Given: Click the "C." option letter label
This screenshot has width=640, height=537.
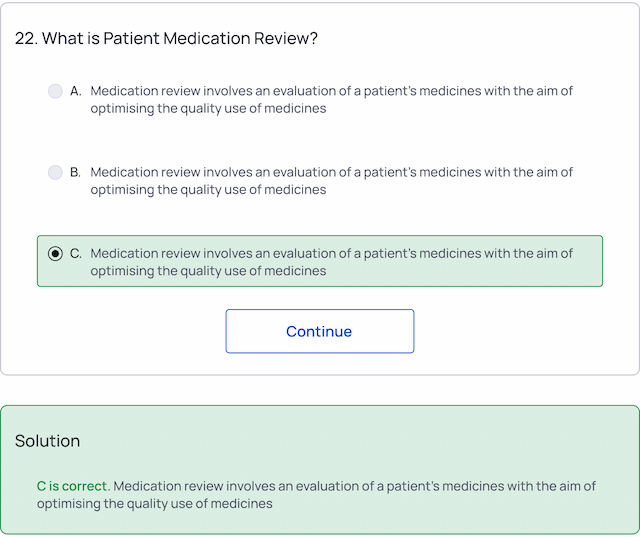Looking at the screenshot, I should coord(76,254).
